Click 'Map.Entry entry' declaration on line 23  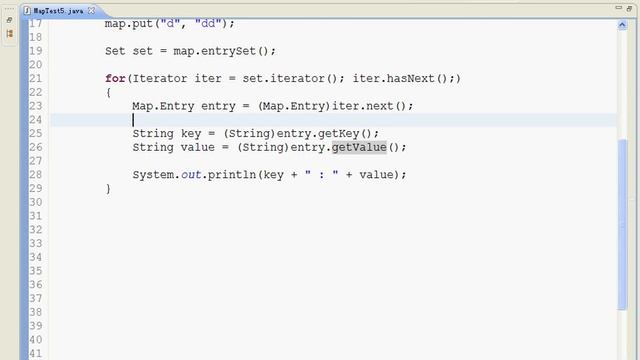(x=183, y=106)
